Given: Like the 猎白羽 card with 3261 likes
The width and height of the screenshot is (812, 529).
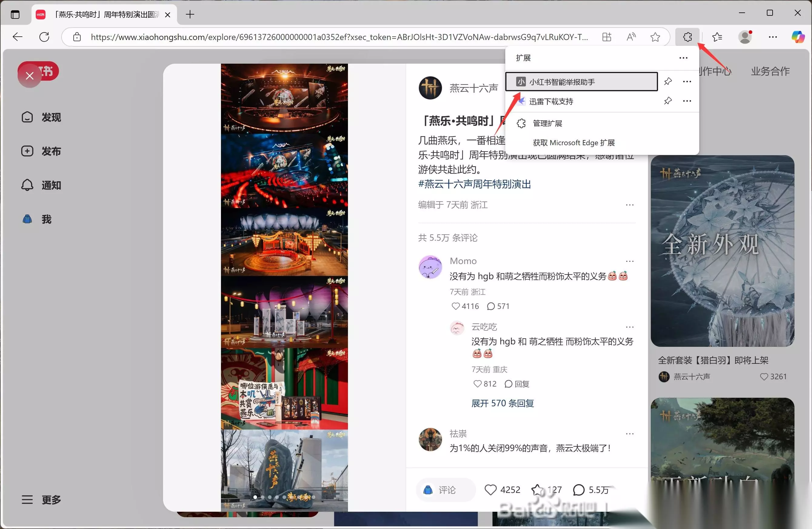Looking at the screenshot, I should (773, 377).
